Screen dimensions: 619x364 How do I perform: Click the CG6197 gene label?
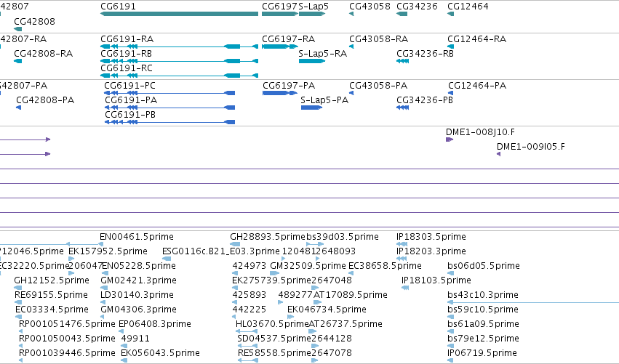[279, 7]
